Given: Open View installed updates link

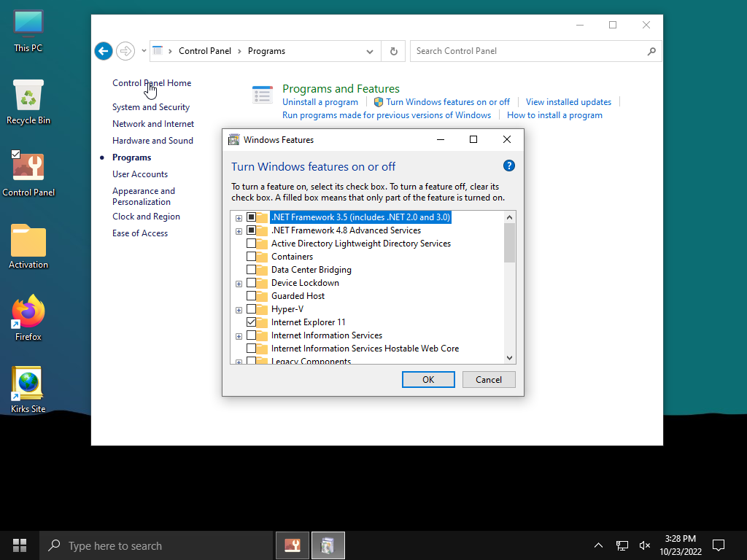Looking at the screenshot, I should [568, 102].
